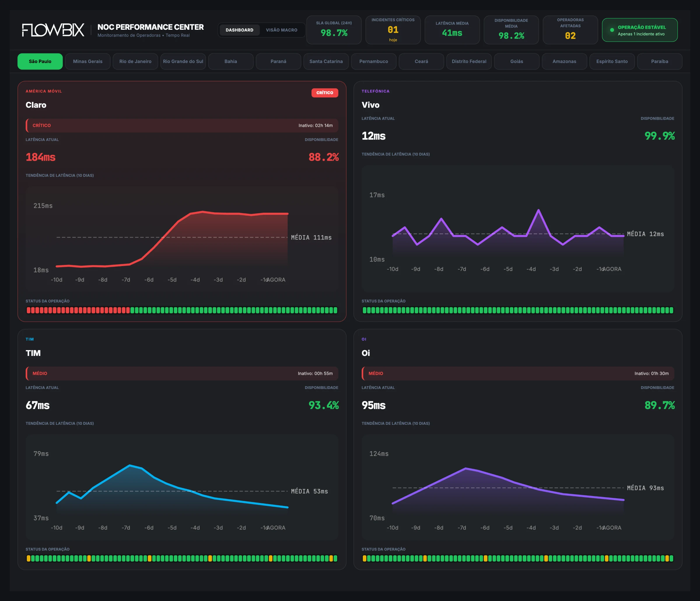This screenshot has width=700, height=601.
Task: Click the green status dot in Operação Estável
Action: [612, 30]
